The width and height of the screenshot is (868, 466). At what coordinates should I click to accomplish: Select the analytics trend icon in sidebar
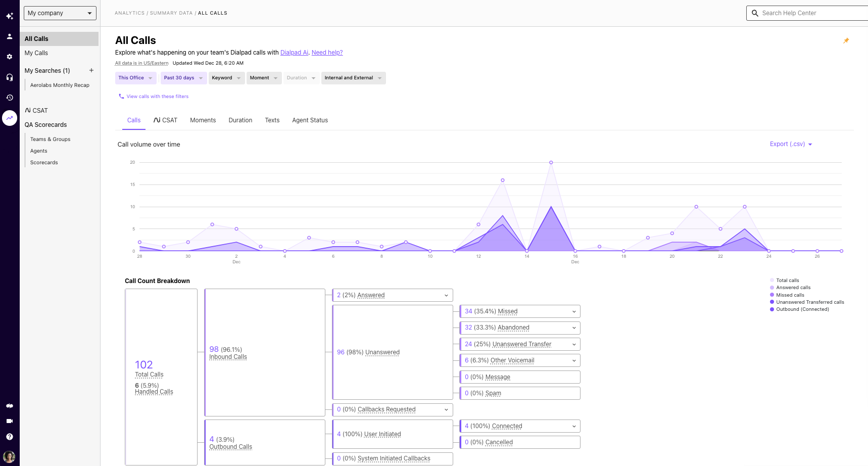(x=10, y=118)
